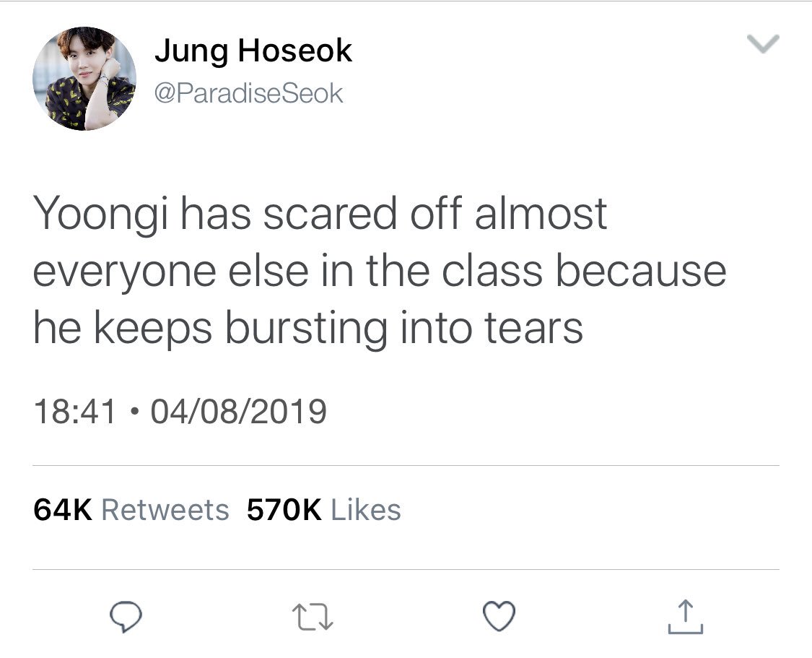Open the tweet options chevron menu

763,43
